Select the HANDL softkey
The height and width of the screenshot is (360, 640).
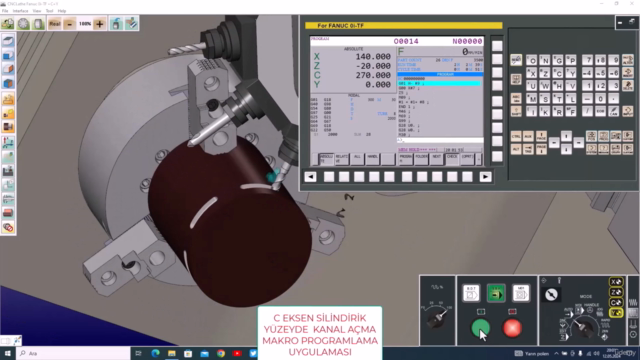[x=373, y=159]
